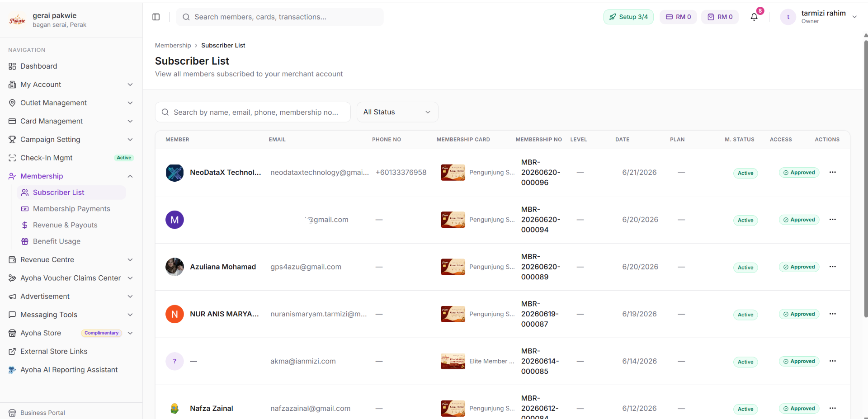Open Membership Payments

[71, 209]
